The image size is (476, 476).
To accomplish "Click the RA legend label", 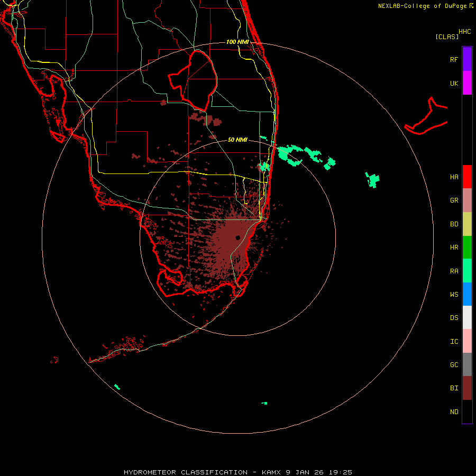I will 454,271.
